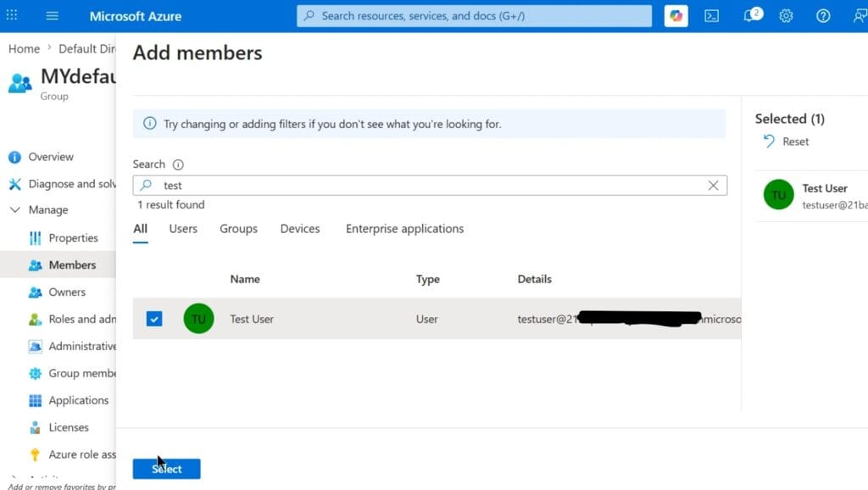Image resolution: width=868 pixels, height=490 pixels.
Task: Click the Overview info icon
Action: pyautogui.click(x=14, y=157)
